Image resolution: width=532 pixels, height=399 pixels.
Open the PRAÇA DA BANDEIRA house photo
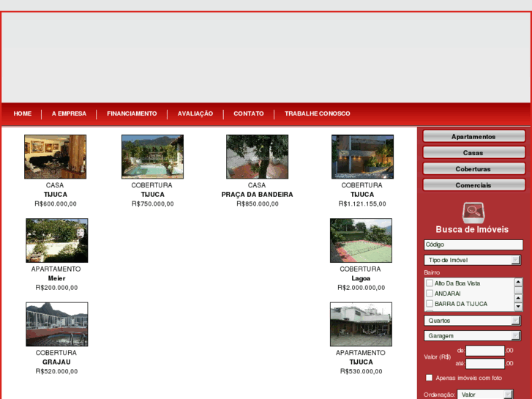tap(257, 157)
